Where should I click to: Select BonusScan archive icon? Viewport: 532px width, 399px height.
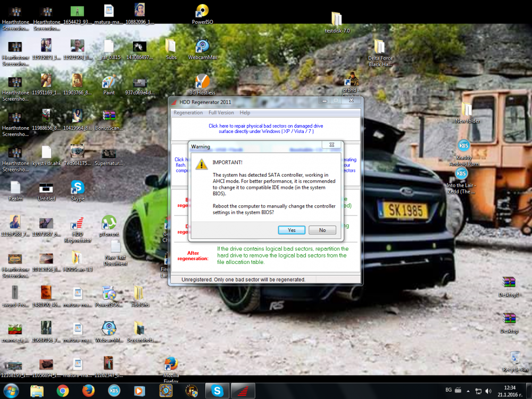[109, 120]
